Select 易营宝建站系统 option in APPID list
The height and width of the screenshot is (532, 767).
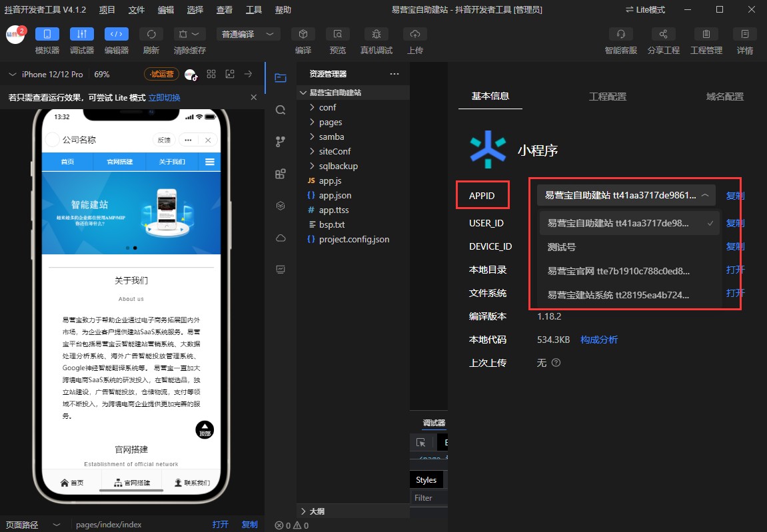[630, 295]
